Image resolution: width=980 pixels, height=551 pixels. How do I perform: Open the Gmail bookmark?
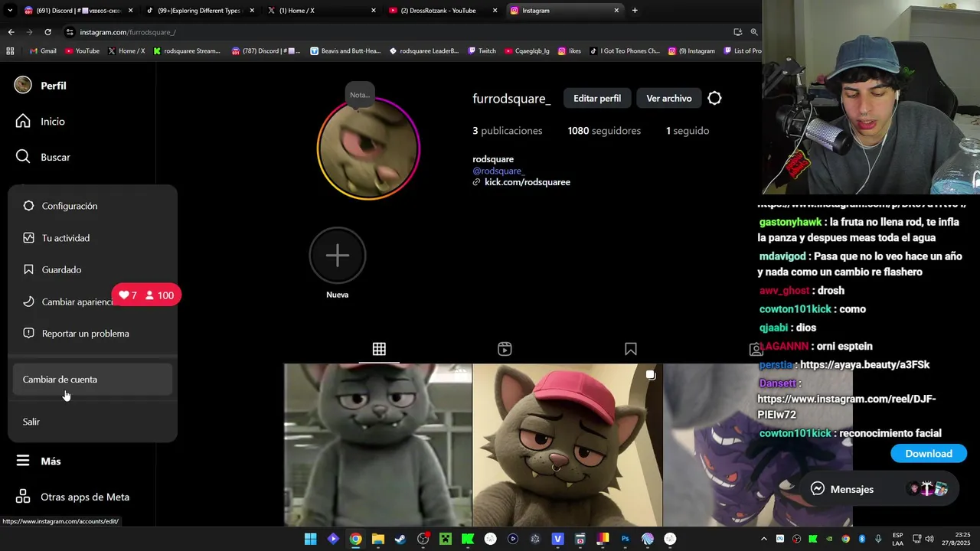(43, 51)
